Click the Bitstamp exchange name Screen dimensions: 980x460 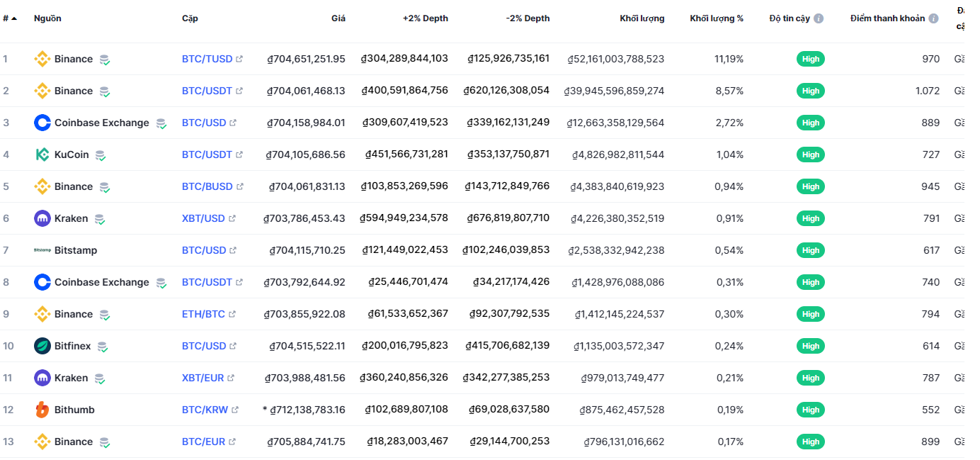click(x=76, y=250)
